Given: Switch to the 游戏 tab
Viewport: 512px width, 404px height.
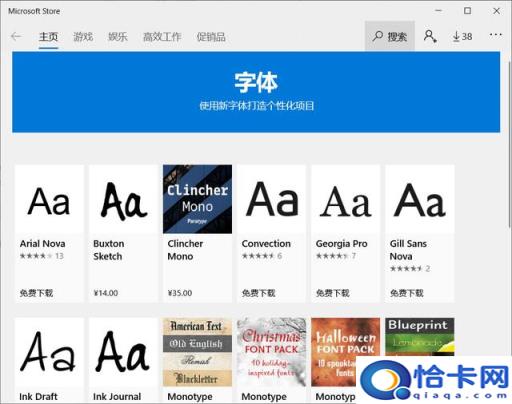Looking at the screenshot, I should point(83,37).
